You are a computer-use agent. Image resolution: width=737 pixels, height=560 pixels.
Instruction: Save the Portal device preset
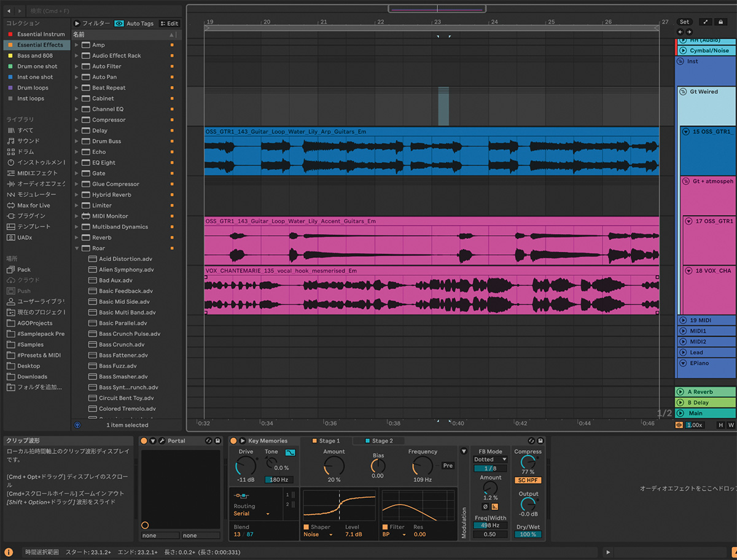coord(217,441)
